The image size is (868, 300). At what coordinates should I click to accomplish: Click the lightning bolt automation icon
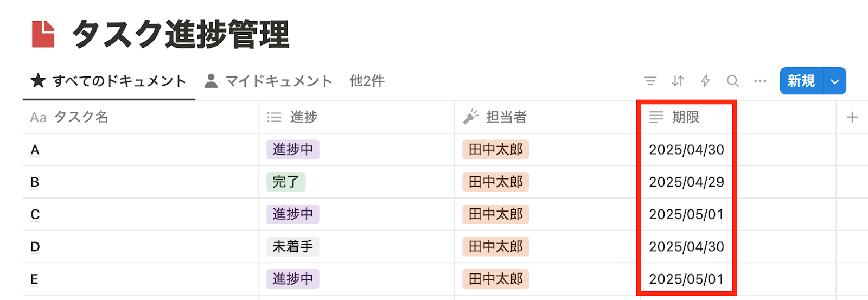705,81
